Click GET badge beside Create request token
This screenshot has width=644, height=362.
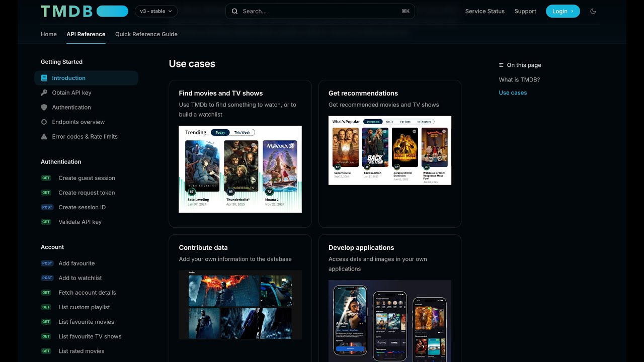(46, 193)
